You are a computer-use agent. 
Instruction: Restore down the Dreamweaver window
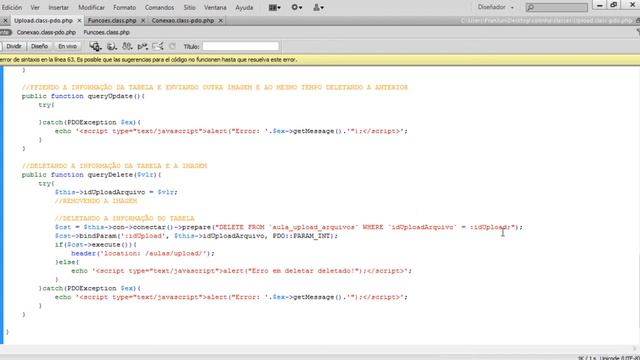pos(613,5)
